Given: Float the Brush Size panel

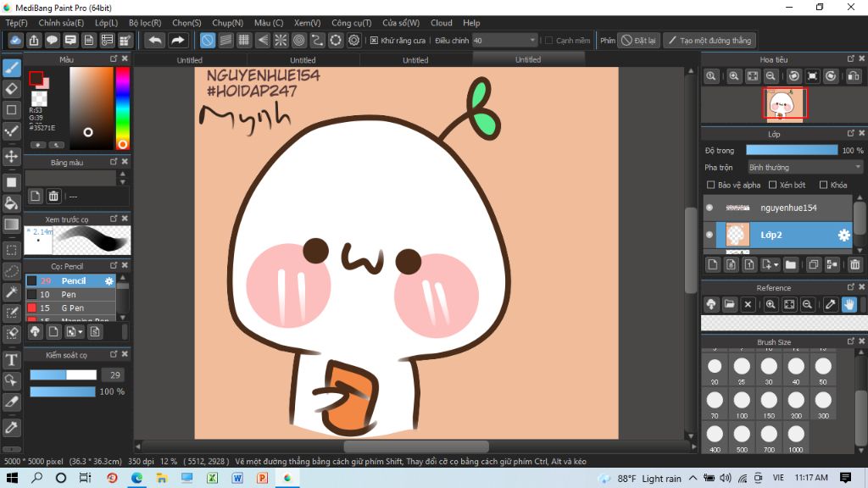Looking at the screenshot, I should click(x=851, y=341).
